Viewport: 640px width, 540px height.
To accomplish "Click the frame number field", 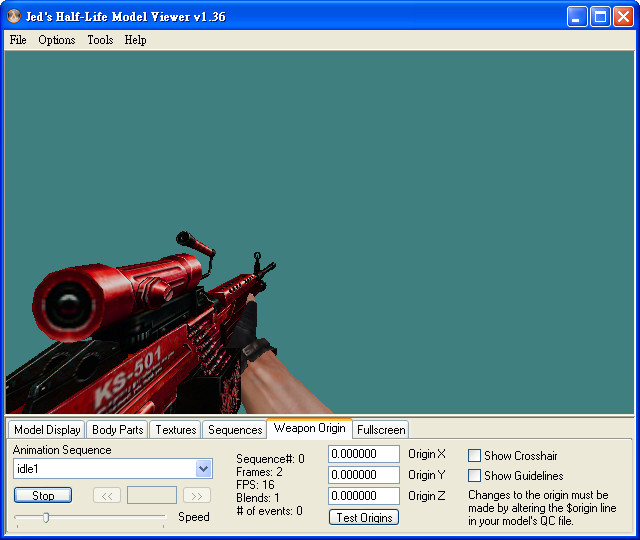I will tap(152, 495).
